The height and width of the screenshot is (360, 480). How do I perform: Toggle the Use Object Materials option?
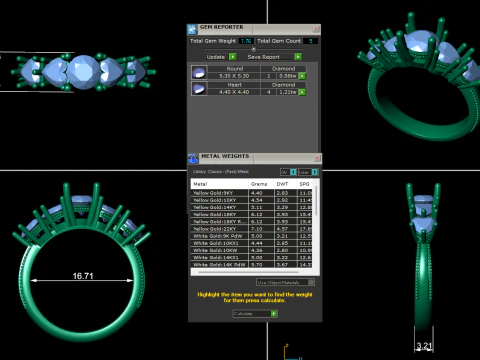(x=311, y=282)
